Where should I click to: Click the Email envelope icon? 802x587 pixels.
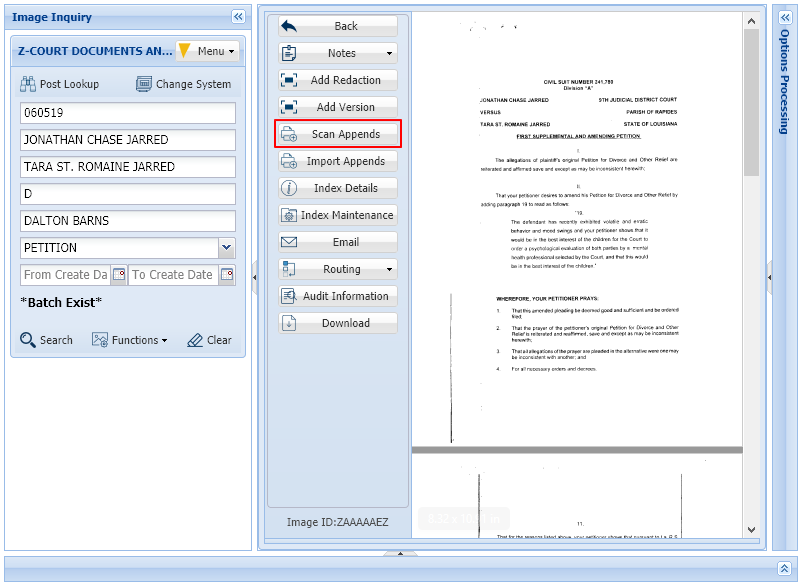[x=289, y=242]
